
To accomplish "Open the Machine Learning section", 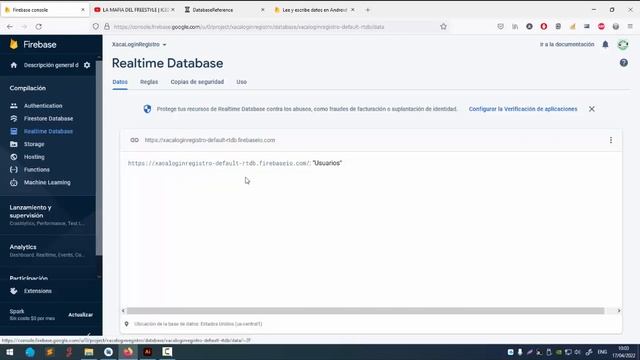I will 47,182.
